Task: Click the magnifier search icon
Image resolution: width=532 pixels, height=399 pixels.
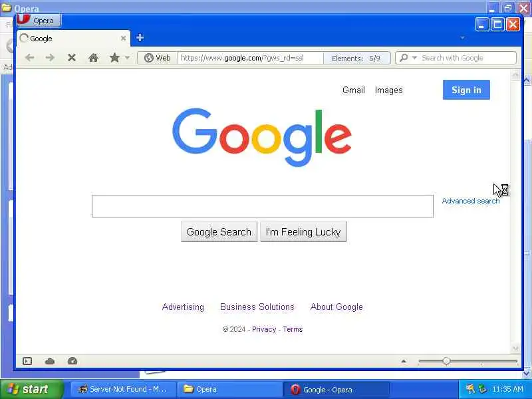Action: 404,58
